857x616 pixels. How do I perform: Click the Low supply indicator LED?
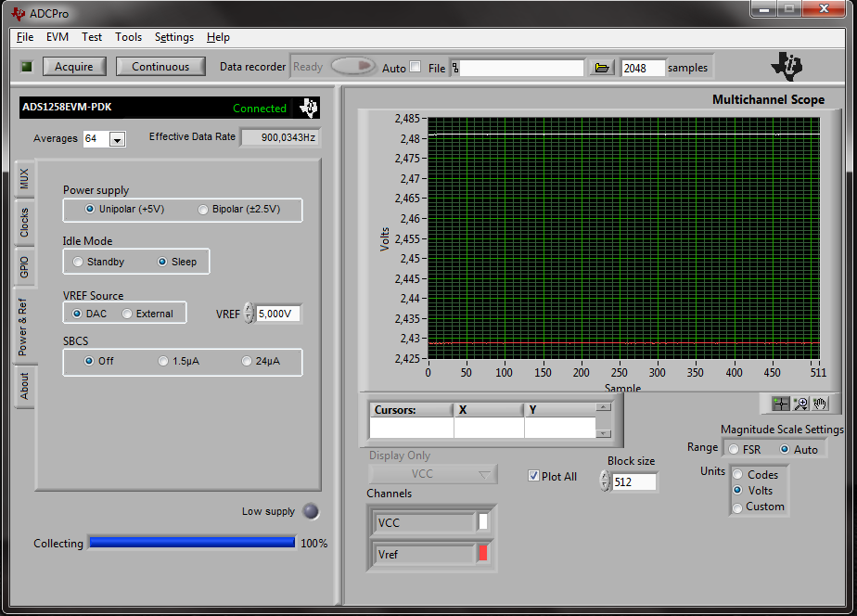(x=311, y=511)
